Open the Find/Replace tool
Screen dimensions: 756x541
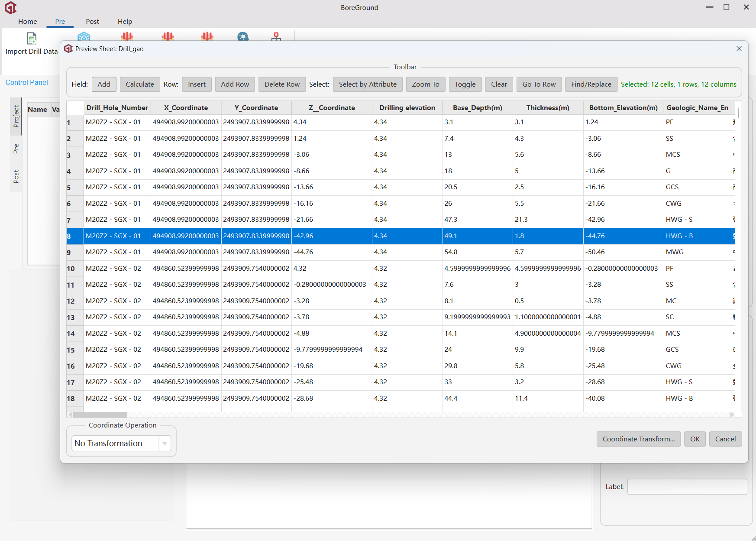pyautogui.click(x=591, y=84)
